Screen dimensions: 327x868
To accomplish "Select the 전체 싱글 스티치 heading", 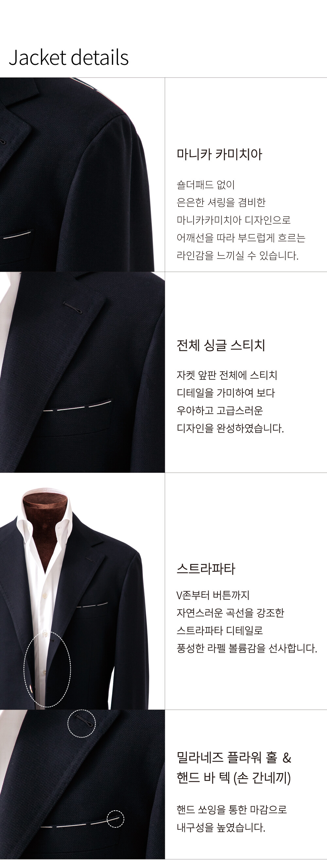I will point(221,345).
